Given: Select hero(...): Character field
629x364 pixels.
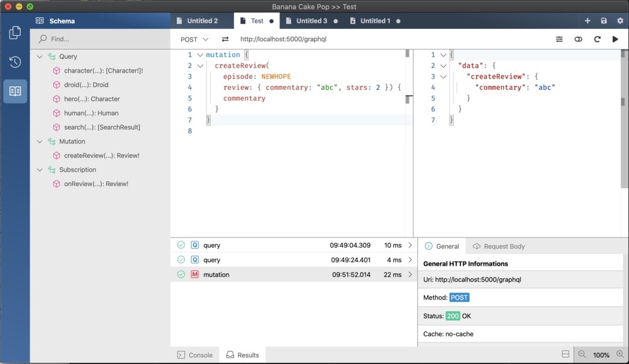Looking at the screenshot, I should point(92,99).
